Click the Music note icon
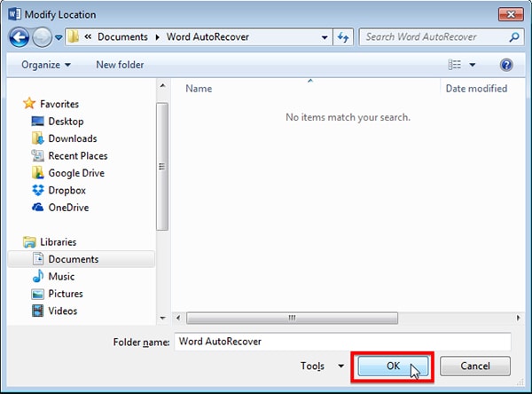This screenshot has width=532, height=394. click(x=37, y=276)
